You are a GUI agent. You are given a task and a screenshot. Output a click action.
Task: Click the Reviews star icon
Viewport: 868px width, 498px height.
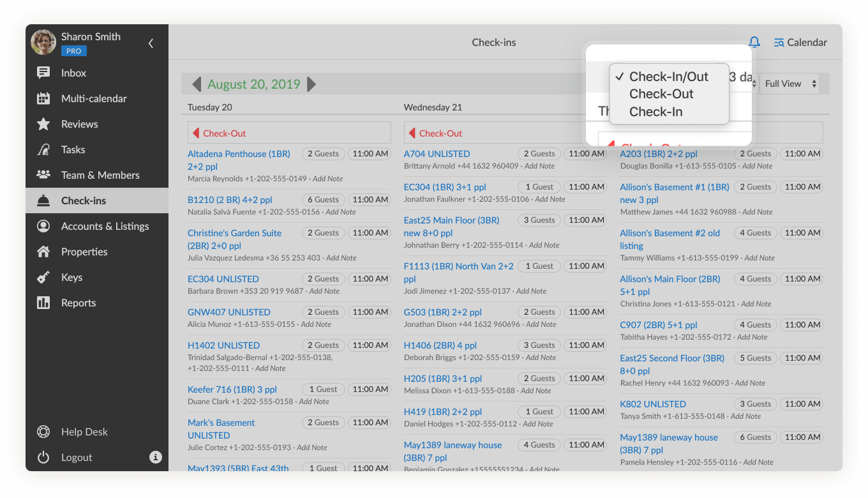pyautogui.click(x=43, y=124)
